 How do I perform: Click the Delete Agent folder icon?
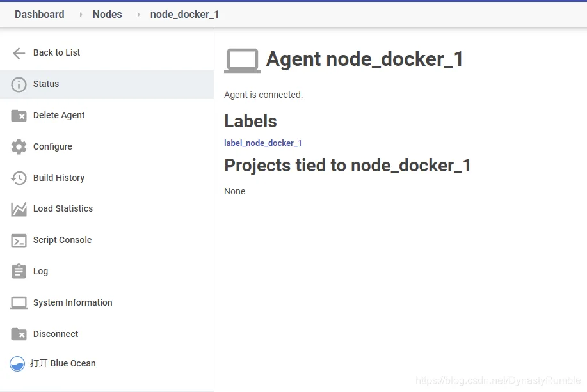click(x=19, y=116)
